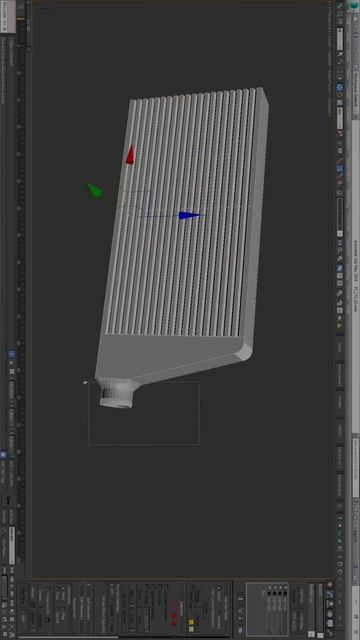Click the pink MAXScript mini listener box
The width and height of the screenshot is (360, 640).
(12, 16)
